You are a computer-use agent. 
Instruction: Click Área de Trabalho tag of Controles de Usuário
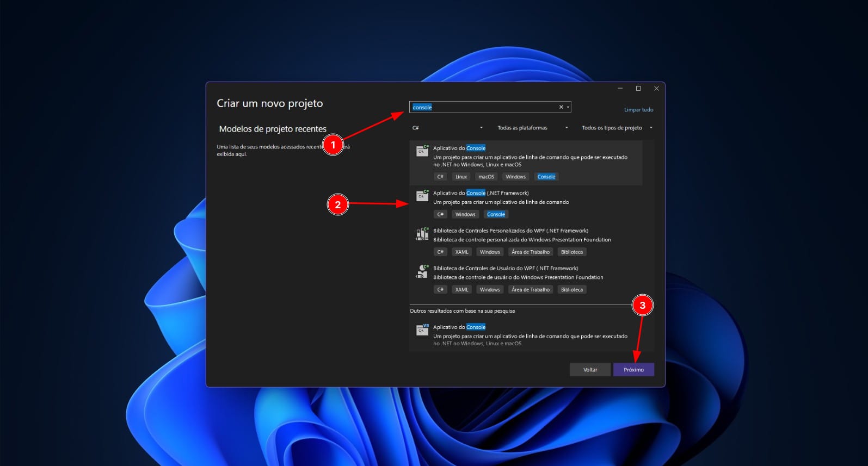pyautogui.click(x=531, y=289)
